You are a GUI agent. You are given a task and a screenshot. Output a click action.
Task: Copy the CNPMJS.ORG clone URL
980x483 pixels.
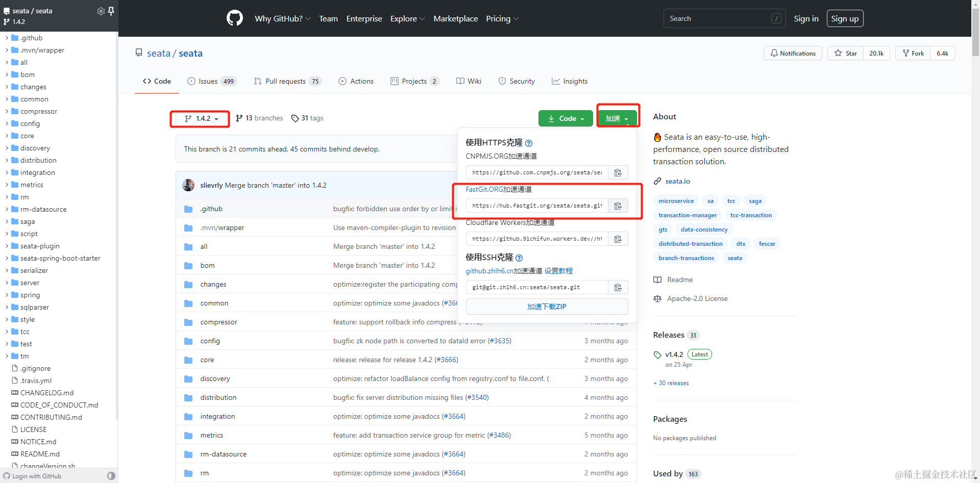point(618,172)
